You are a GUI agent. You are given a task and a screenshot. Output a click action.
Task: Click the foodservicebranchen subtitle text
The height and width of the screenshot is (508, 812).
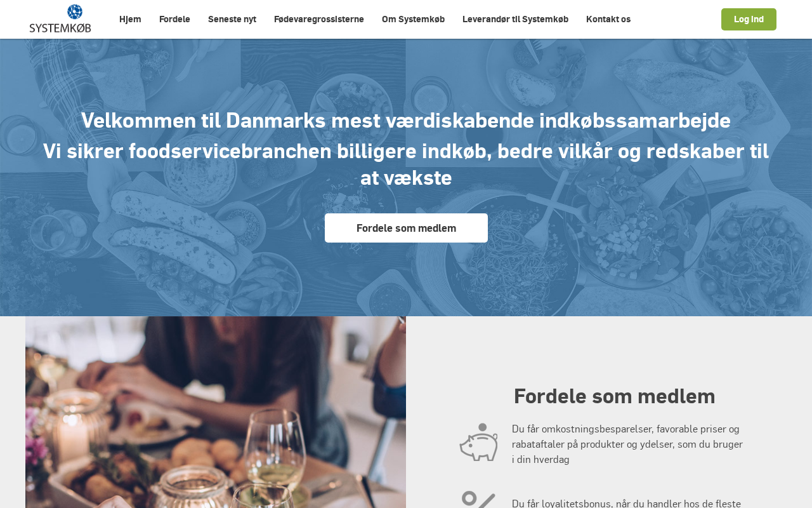406,164
